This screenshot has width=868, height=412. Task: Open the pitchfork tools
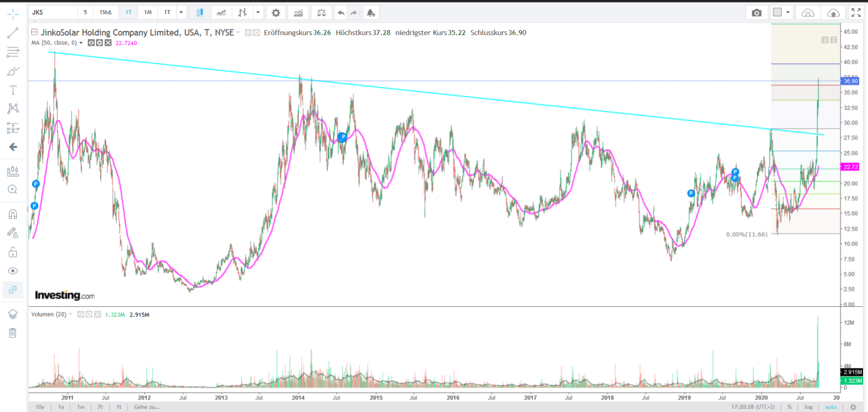point(12,52)
